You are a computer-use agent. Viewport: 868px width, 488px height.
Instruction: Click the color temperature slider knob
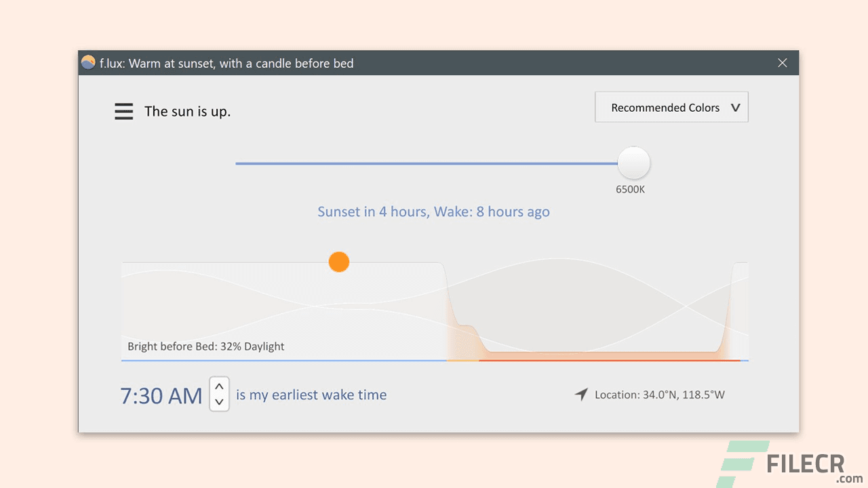(634, 163)
